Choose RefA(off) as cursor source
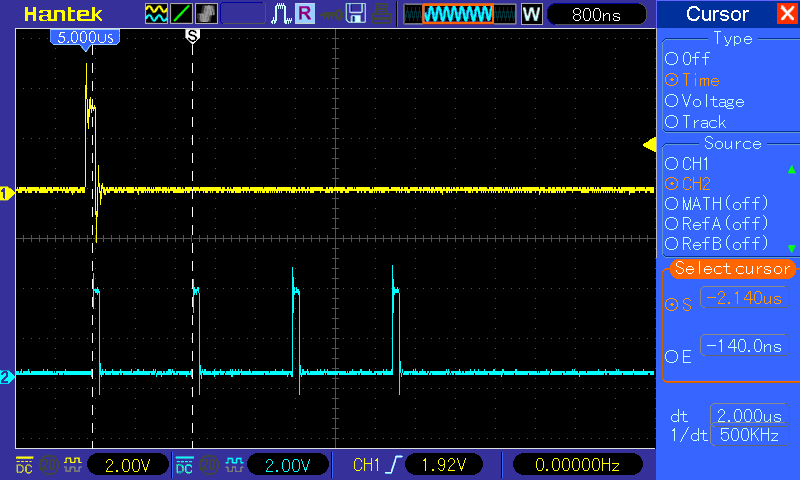The height and width of the screenshot is (480, 800). (x=716, y=223)
